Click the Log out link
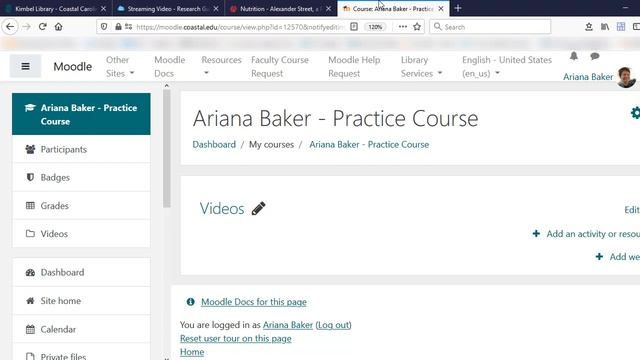The width and height of the screenshot is (640, 360). click(x=333, y=325)
